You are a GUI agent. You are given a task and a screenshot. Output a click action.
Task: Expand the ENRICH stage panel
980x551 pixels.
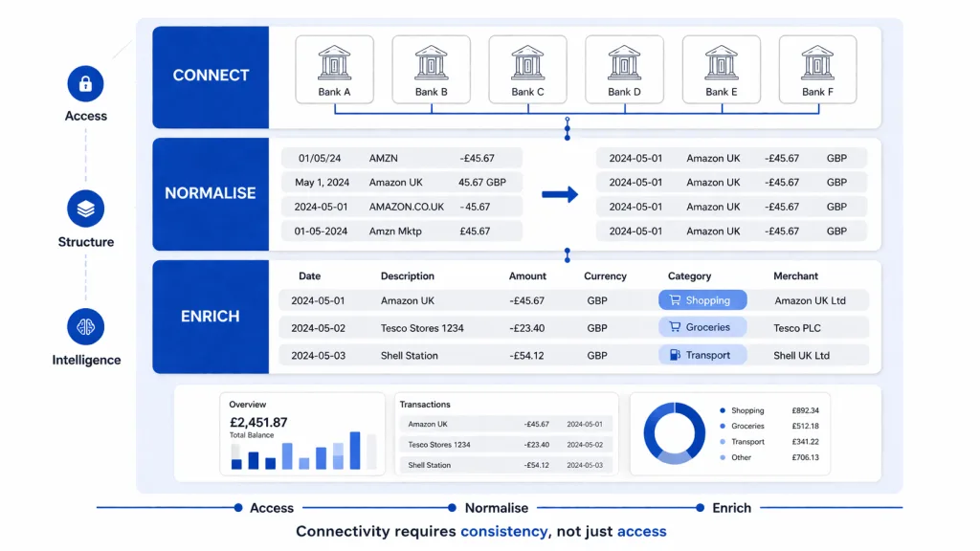click(211, 317)
